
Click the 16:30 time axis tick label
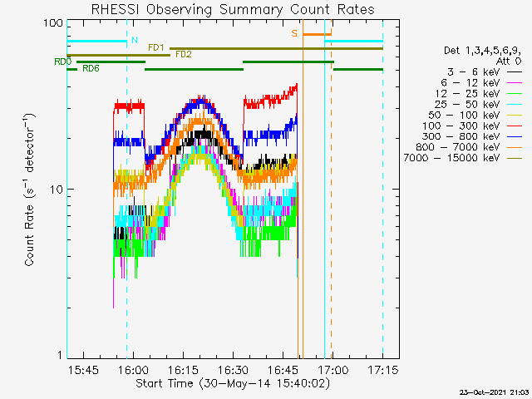tap(233, 369)
